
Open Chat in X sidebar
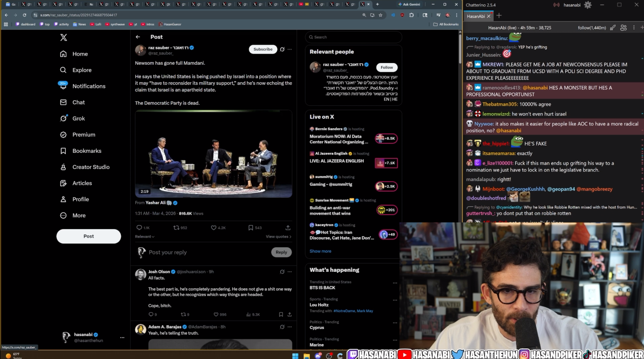pos(72,102)
